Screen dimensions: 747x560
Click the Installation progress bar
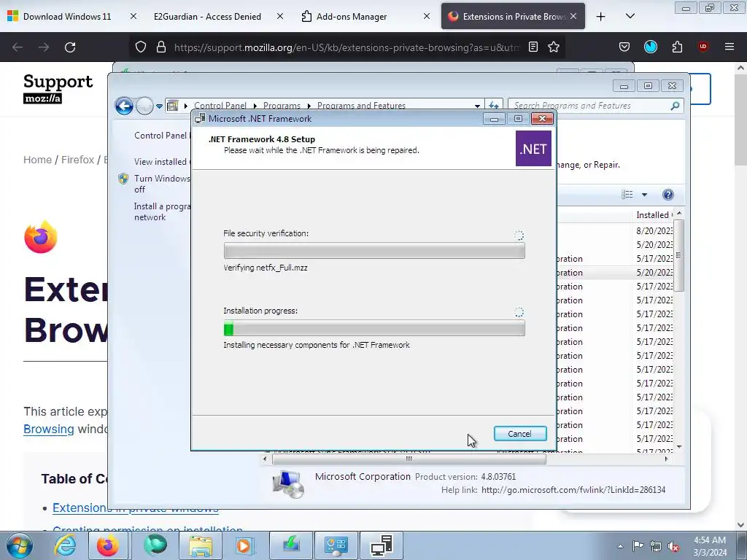(374, 328)
